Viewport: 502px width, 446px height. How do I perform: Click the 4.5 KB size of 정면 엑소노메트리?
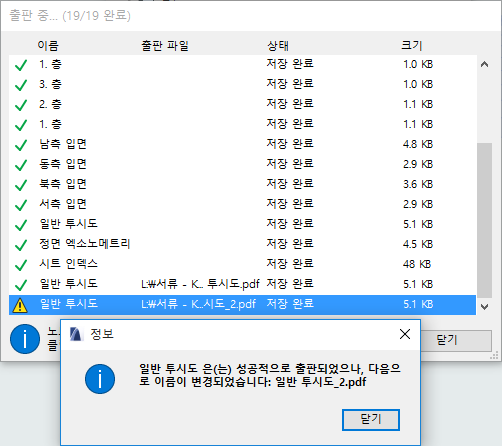[x=418, y=244]
